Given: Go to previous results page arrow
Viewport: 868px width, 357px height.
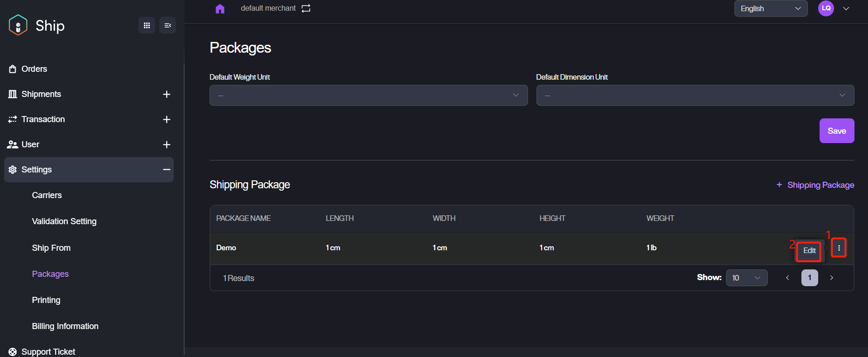Looking at the screenshot, I should [x=787, y=278].
